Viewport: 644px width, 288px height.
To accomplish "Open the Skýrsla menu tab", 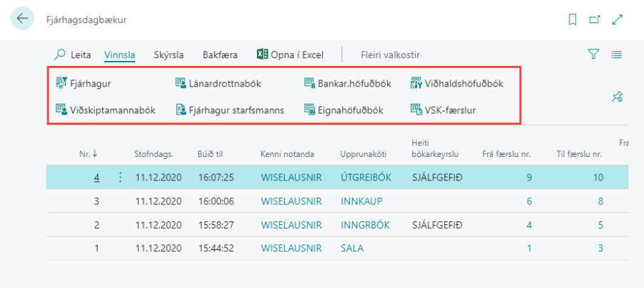I will [169, 54].
